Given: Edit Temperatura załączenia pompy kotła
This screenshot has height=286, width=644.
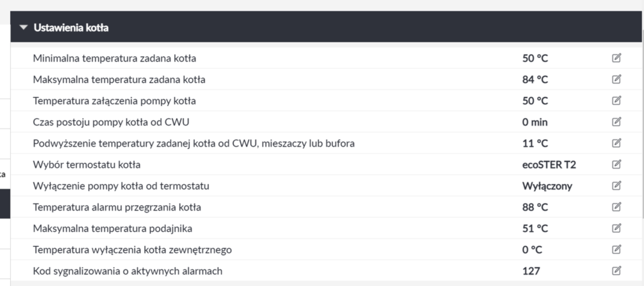Looking at the screenshot, I should click(616, 101).
